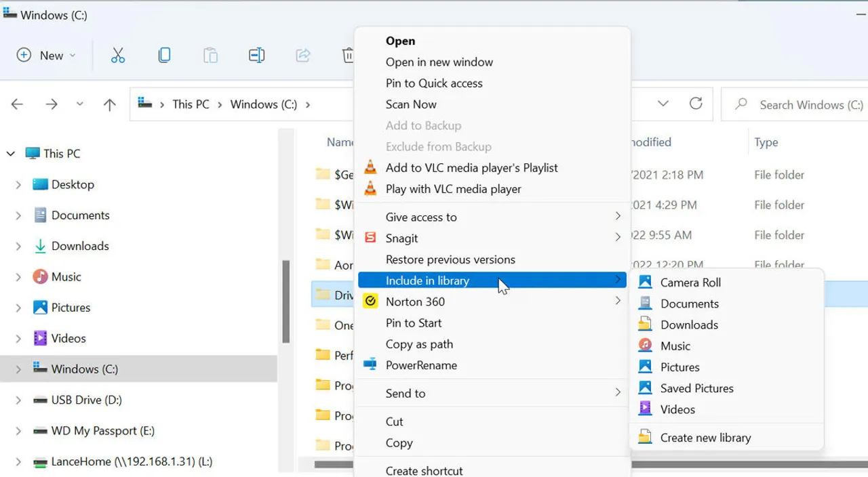Screen dimensions: 868x477
Task: Select Camera Roll library in submenu
Action: click(690, 283)
